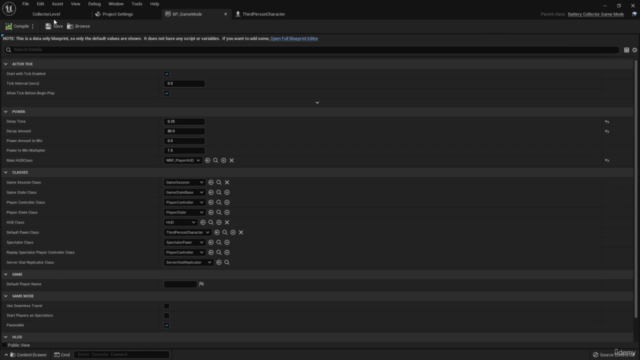The image size is (640, 360).
Task: Browse to Player Controller Class asset
Action: (219, 202)
